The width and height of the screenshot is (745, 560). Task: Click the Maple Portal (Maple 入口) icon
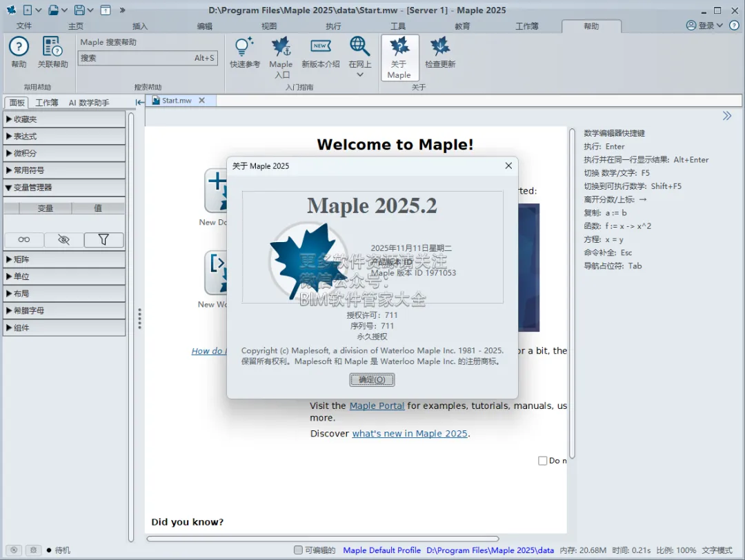(281, 47)
